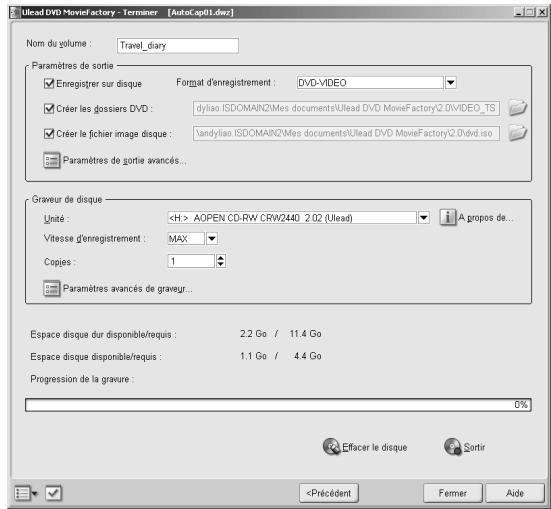Click the Fermer button
The height and width of the screenshot is (509, 551).
pyautogui.click(x=453, y=493)
